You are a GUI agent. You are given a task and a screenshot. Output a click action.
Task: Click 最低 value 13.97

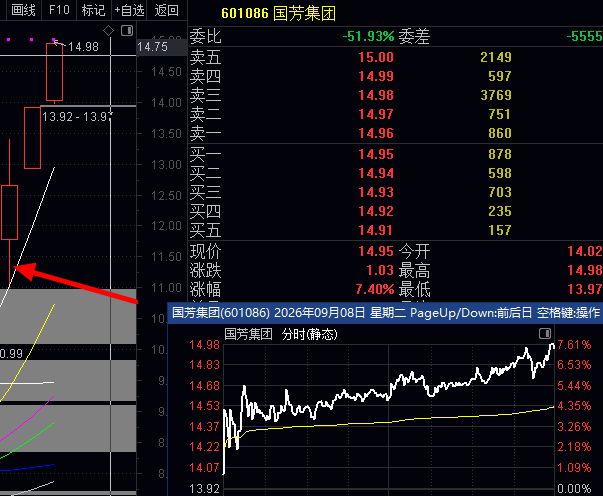pyautogui.click(x=585, y=289)
